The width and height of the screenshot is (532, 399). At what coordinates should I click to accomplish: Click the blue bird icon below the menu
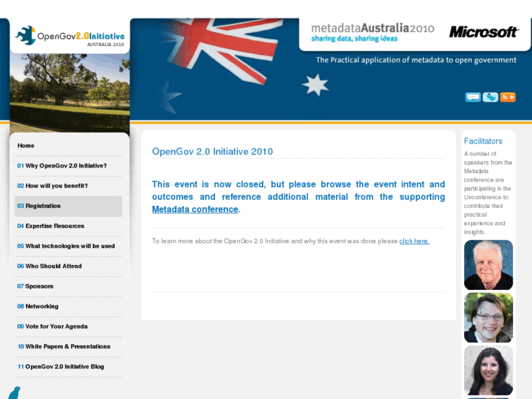coord(14,392)
